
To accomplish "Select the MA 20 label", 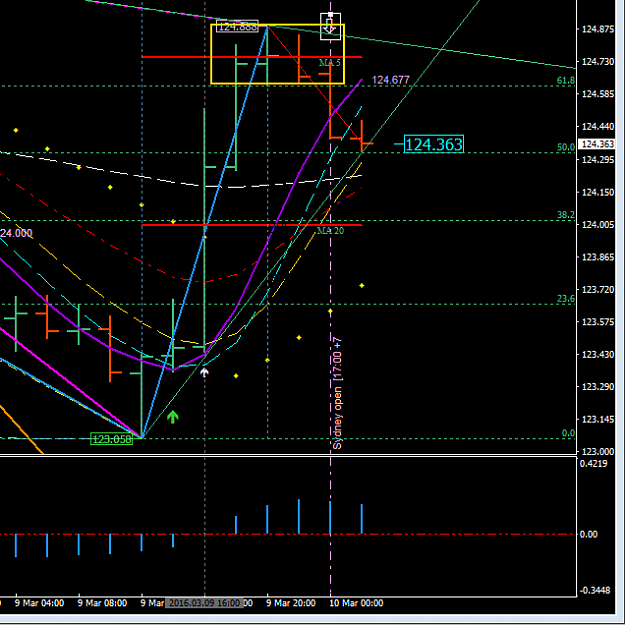I will click(330, 231).
